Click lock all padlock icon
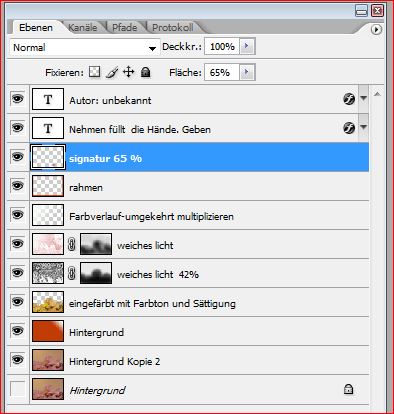Image resolution: width=394 pixels, height=414 pixels. pos(145,72)
